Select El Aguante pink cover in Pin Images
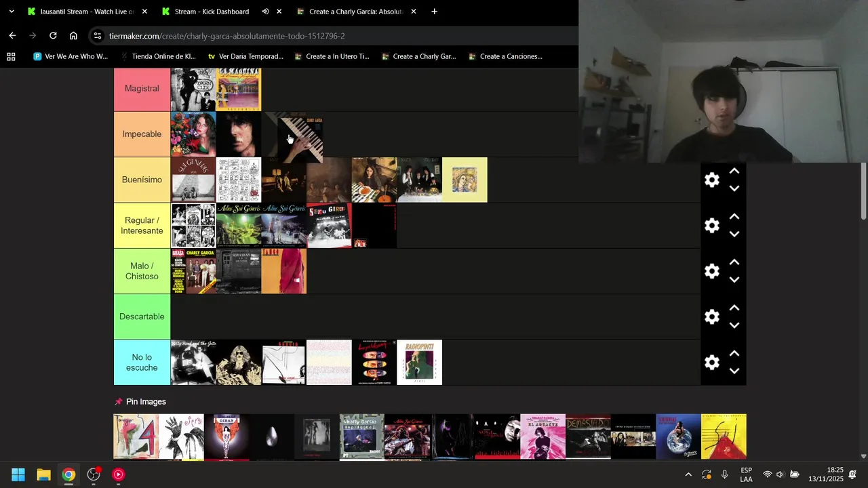The height and width of the screenshot is (488, 868). click(x=542, y=436)
